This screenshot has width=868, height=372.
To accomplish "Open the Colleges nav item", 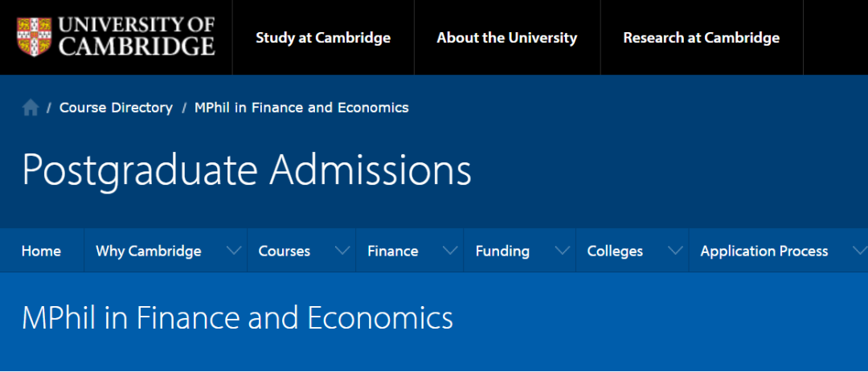I will coord(615,251).
